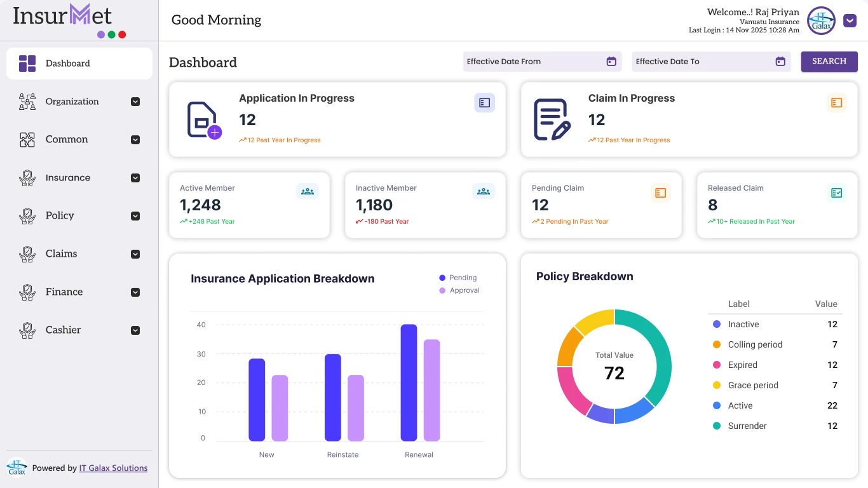
Task: Click the Active Member group icon
Action: pos(308,191)
